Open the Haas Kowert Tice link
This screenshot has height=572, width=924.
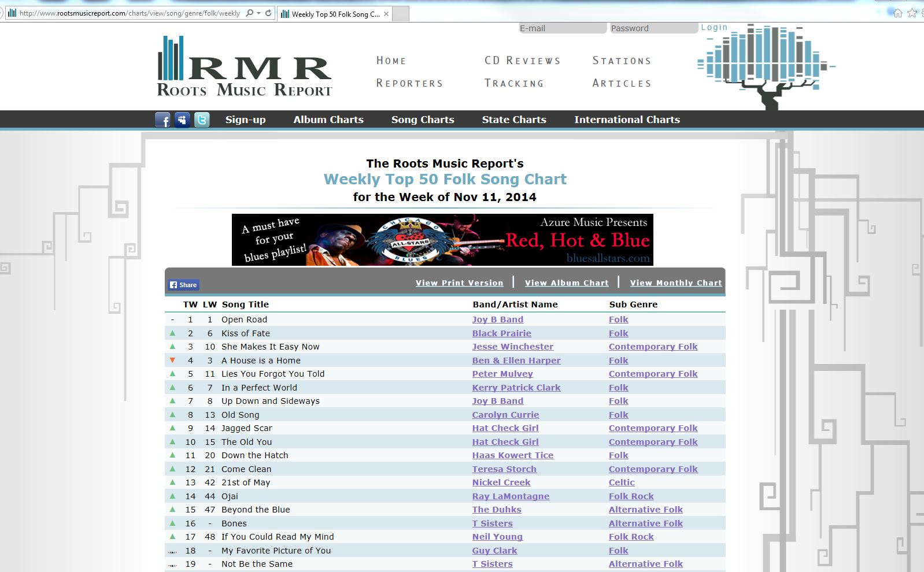pos(513,455)
